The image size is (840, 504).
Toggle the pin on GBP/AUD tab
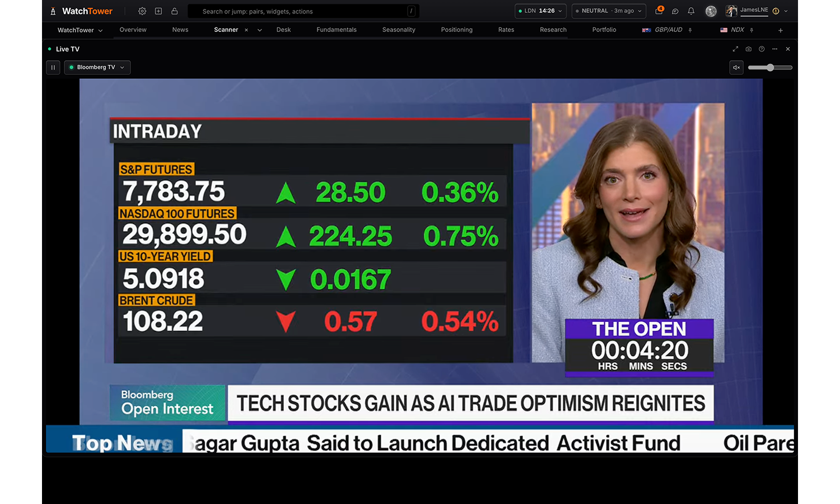click(x=690, y=30)
